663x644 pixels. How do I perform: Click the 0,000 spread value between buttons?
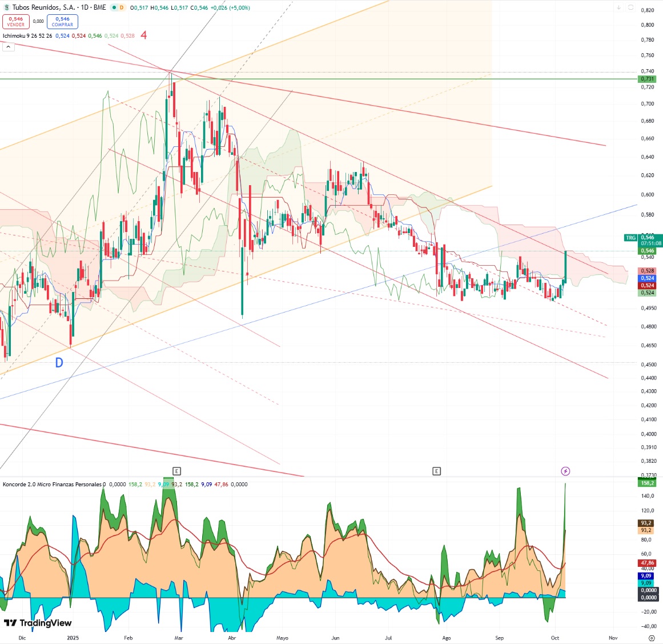38,21
